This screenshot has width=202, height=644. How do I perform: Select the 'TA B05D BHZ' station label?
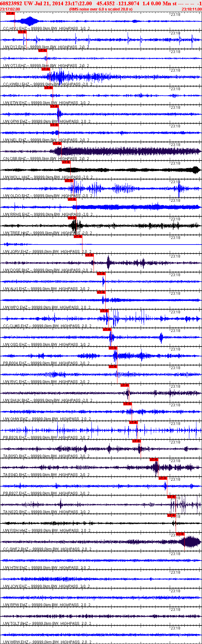[x=15, y=456]
